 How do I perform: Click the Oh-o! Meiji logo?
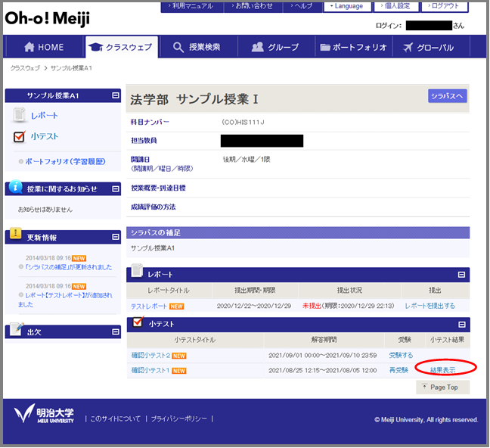(47, 18)
